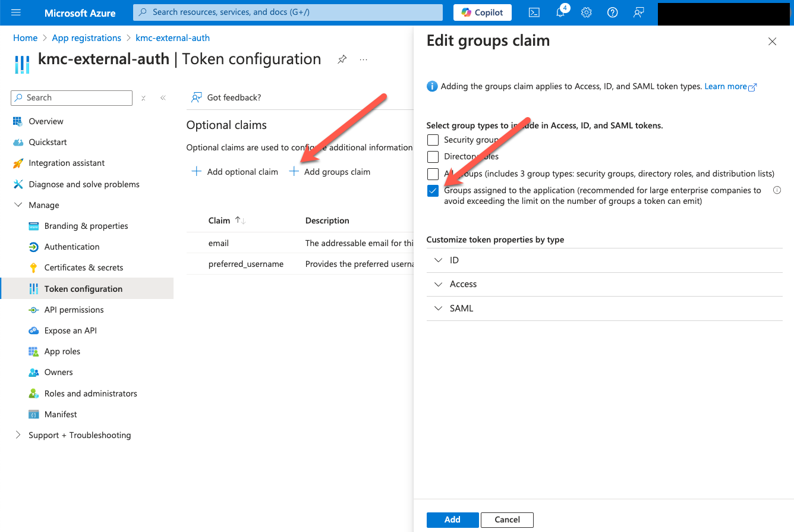Collapse the Manage section in sidebar

18,204
